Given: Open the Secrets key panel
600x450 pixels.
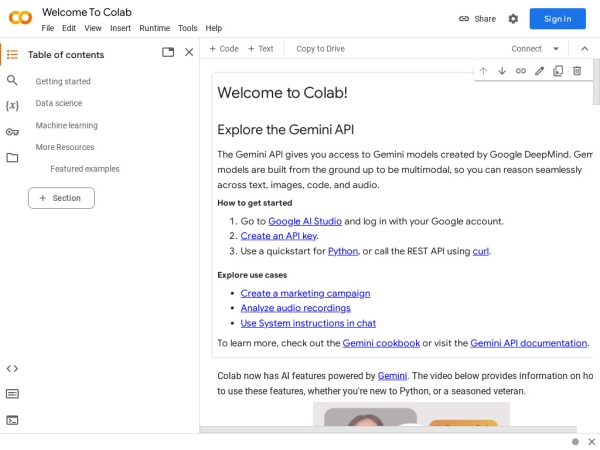Looking at the screenshot, I should coord(12,132).
